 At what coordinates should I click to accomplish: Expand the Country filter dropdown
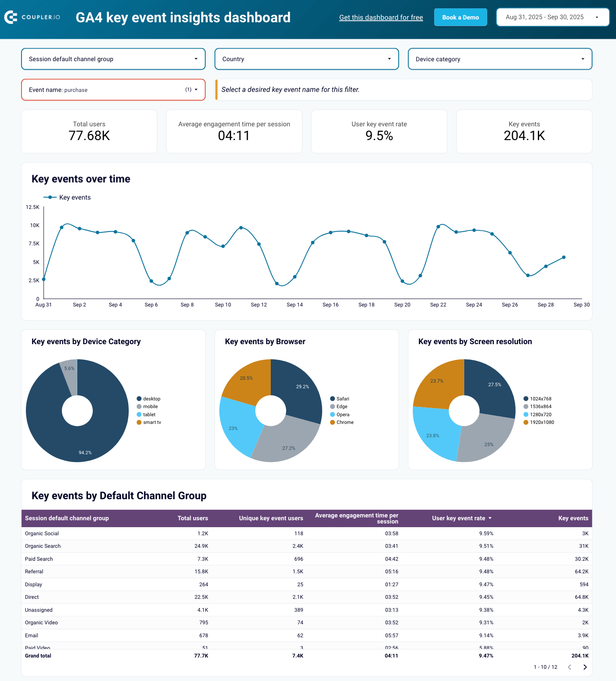click(x=306, y=59)
